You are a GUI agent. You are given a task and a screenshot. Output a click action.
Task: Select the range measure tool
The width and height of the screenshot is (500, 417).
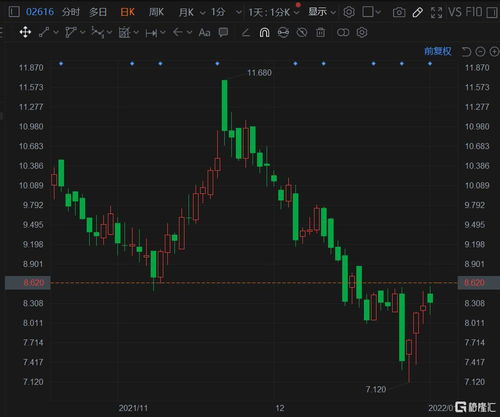(x=151, y=33)
